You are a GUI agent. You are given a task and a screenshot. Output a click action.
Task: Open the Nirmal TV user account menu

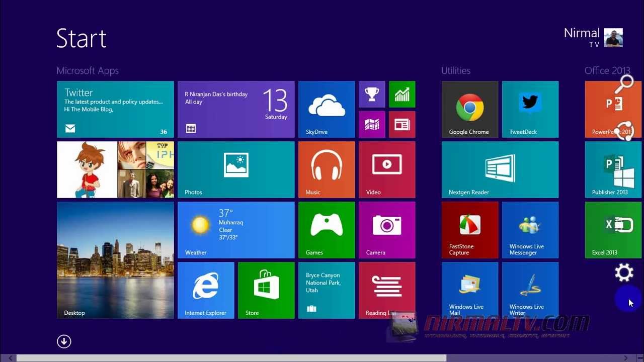pos(593,38)
